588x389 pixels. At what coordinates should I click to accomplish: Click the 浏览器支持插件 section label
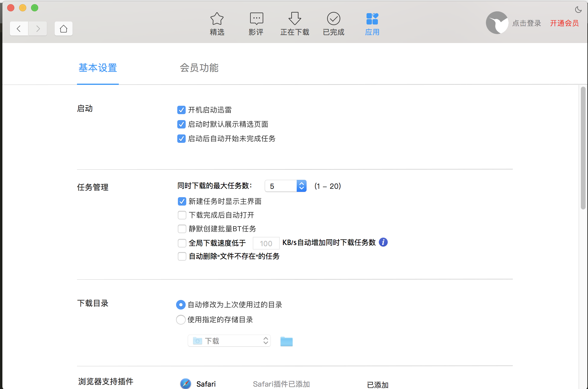click(x=106, y=382)
